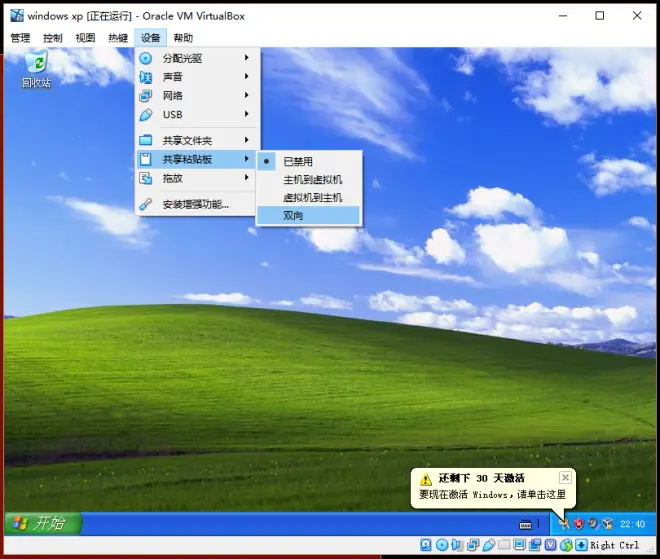Expand the 共享文件夹 submenu
This screenshot has width=660, height=559.
click(196, 140)
